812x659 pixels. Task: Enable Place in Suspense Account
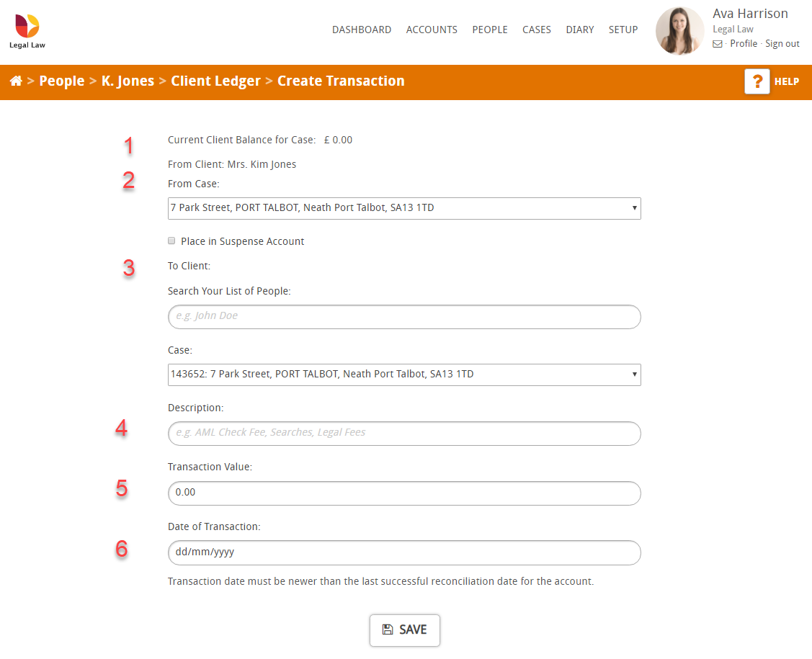click(x=171, y=240)
